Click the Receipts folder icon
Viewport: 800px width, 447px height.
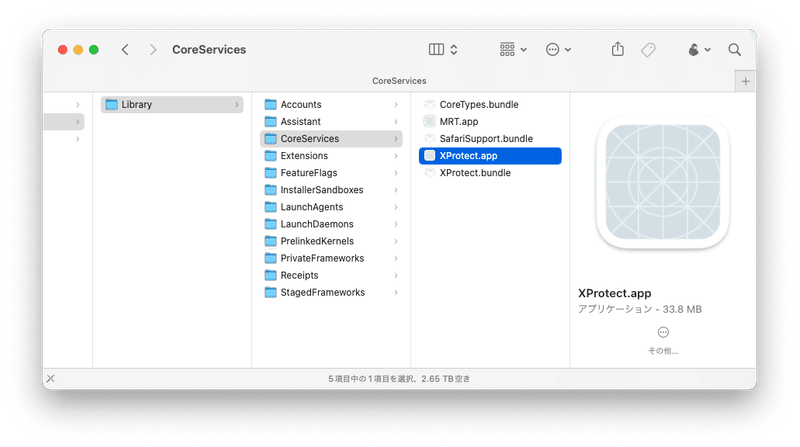270,276
